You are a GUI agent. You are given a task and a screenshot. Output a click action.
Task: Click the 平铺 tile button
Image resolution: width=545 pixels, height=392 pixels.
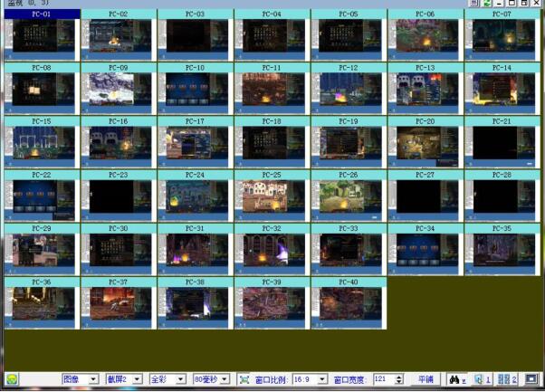click(425, 379)
